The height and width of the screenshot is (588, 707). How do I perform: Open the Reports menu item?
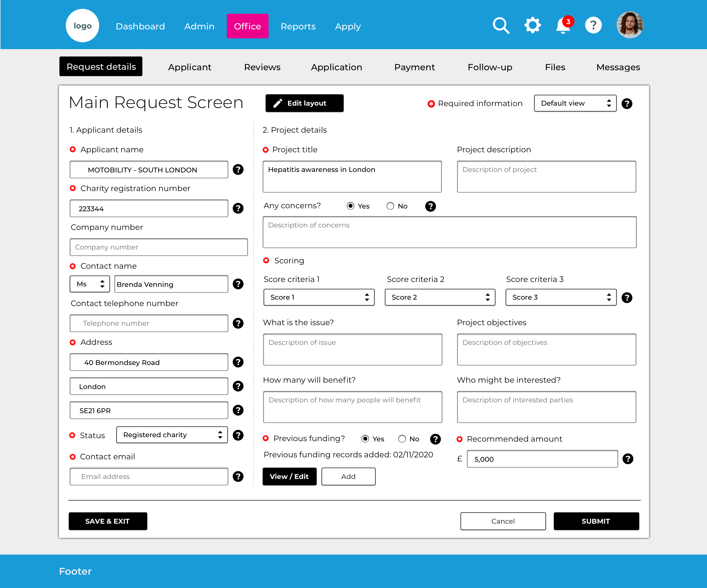pyautogui.click(x=298, y=26)
